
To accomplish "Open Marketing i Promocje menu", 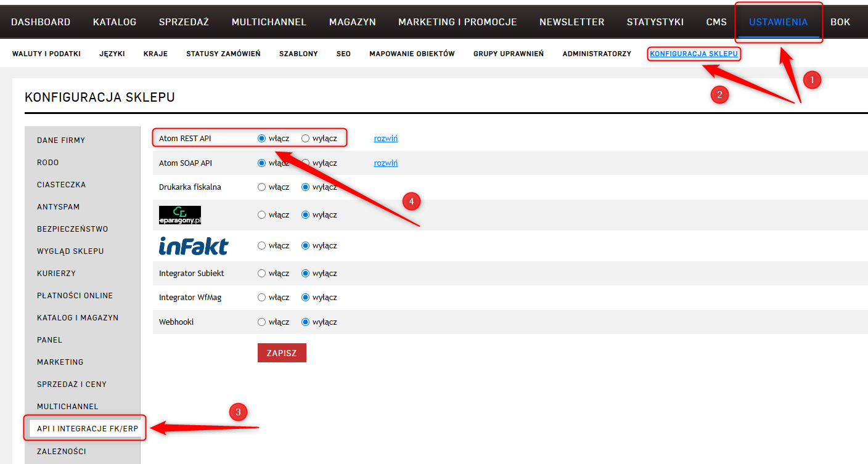I will (457, 22).
